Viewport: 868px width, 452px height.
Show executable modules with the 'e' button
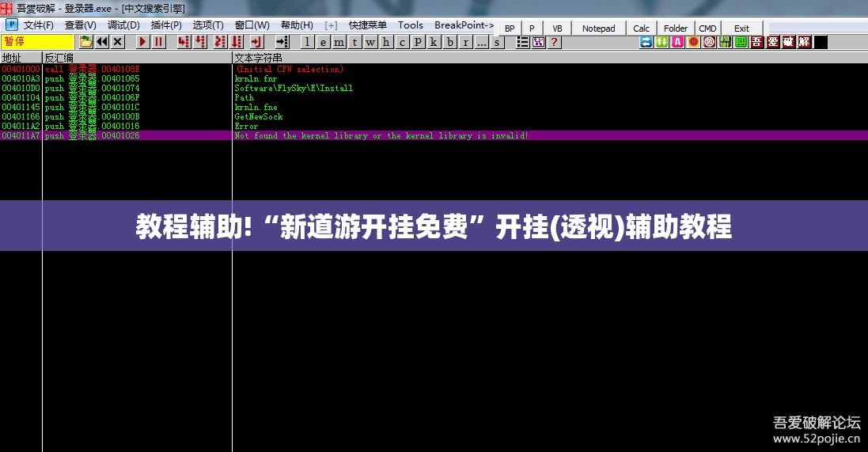324,42
